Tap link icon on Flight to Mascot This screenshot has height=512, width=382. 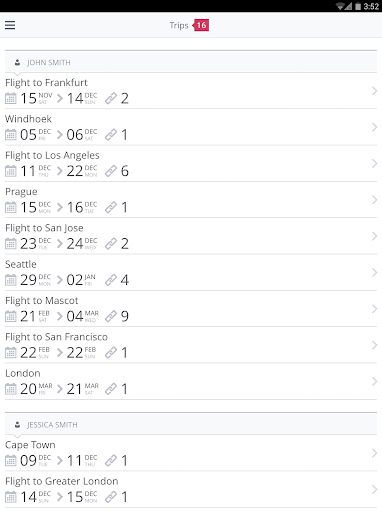point(111,316)
